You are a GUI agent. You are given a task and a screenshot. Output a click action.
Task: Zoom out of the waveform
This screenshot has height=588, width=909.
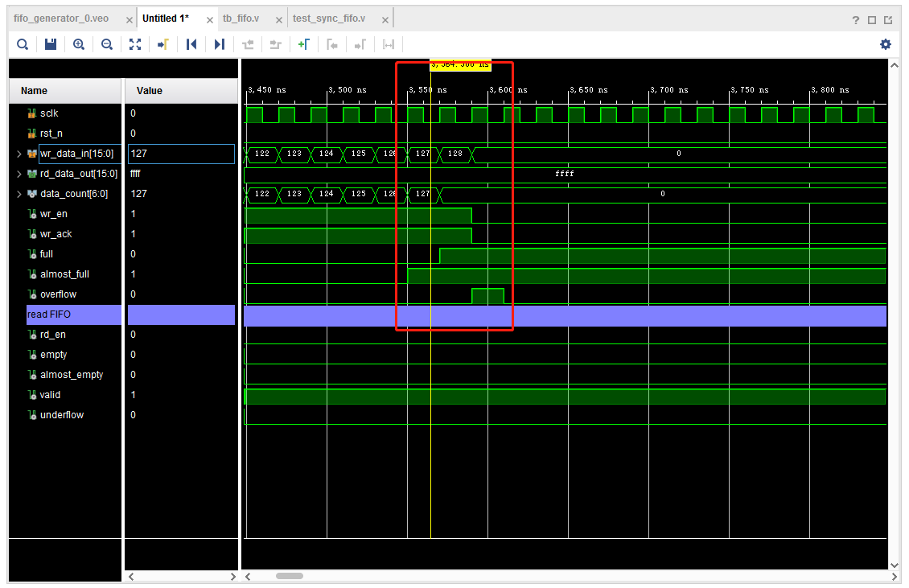coord(106,44)
